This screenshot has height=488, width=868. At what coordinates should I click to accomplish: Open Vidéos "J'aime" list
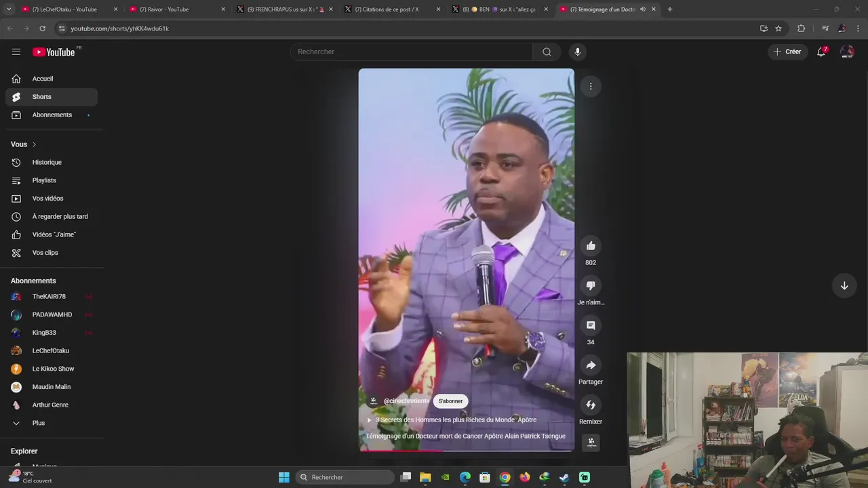pos(52,235)
